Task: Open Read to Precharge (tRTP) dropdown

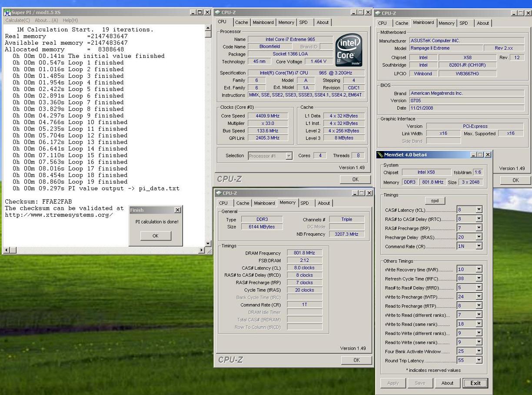Action: 479,306
